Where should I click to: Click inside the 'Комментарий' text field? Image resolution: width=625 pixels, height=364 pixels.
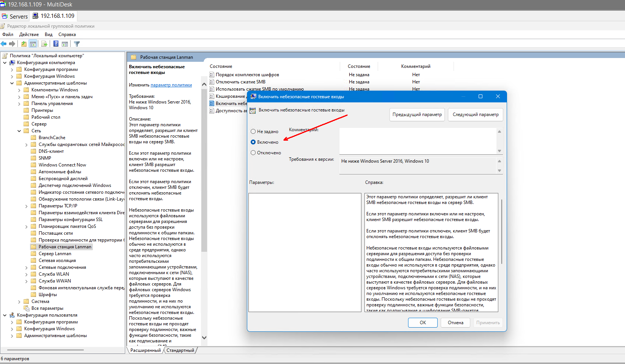pos(418,141)
